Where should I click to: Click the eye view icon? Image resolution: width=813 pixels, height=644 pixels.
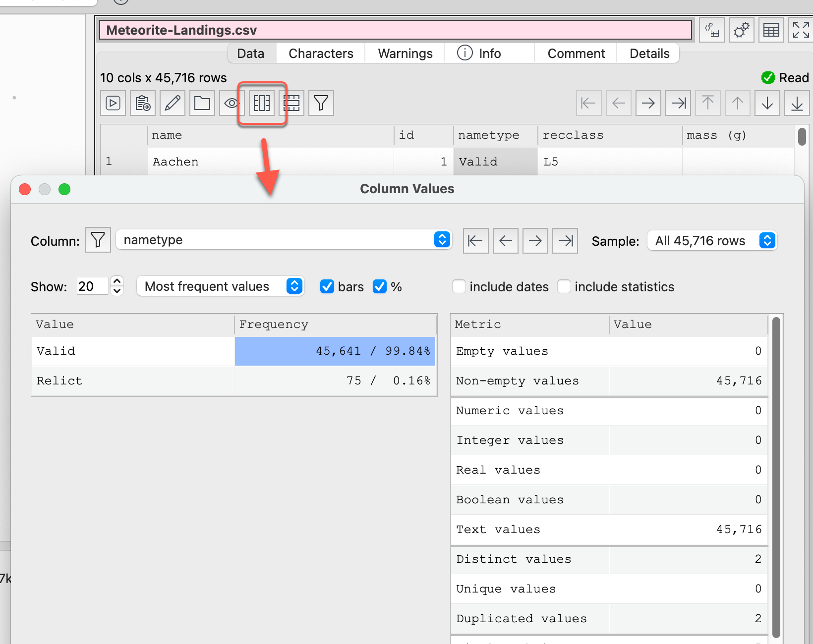(231, 103)
